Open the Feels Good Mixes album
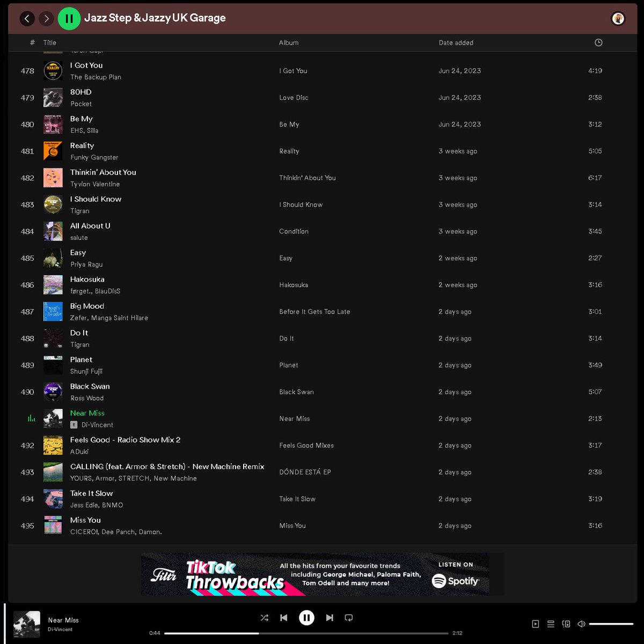The height and width of the screenshot is (644, 644). click(x=306, y=445)
